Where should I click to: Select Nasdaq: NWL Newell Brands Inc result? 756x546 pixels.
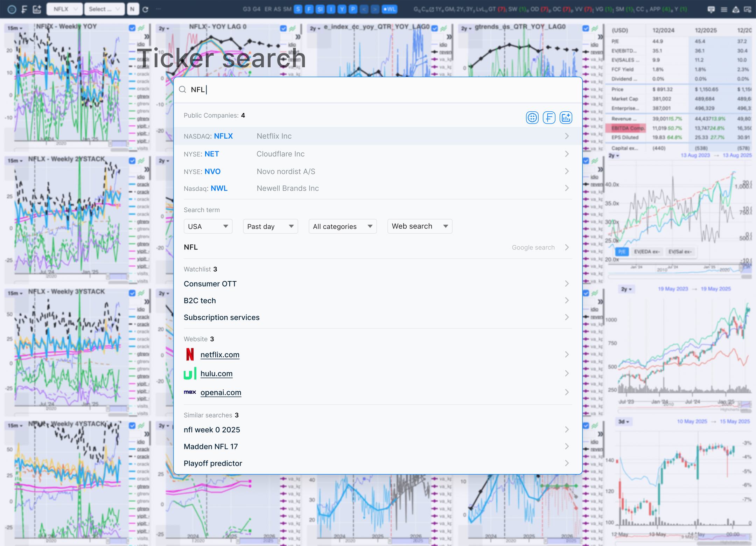[x=378, y=188]
